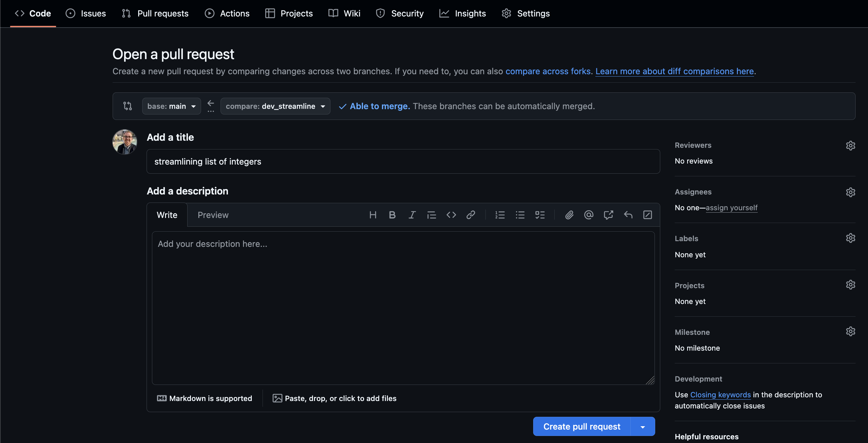Screen dimensions: 868x443
Task: Open the Reviewers settings gear
Action: pyautogui.click(x=851, y=145)
